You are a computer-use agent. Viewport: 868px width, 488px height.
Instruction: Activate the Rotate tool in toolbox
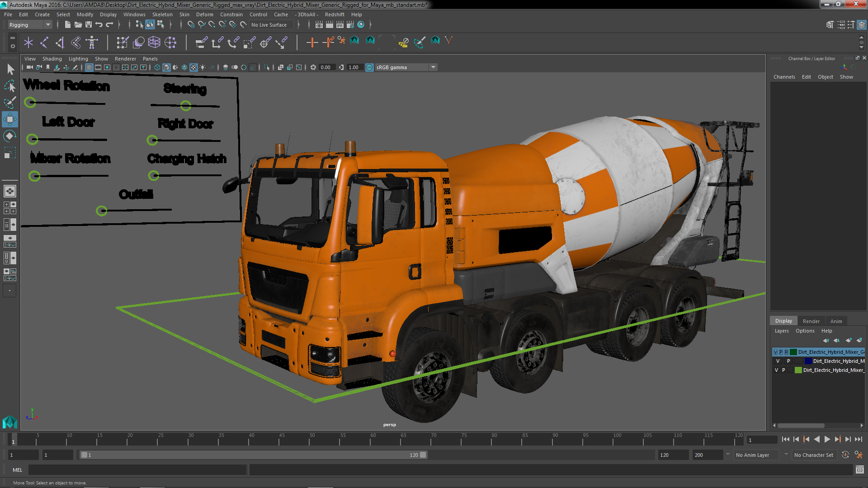click(x=10, y=136)
